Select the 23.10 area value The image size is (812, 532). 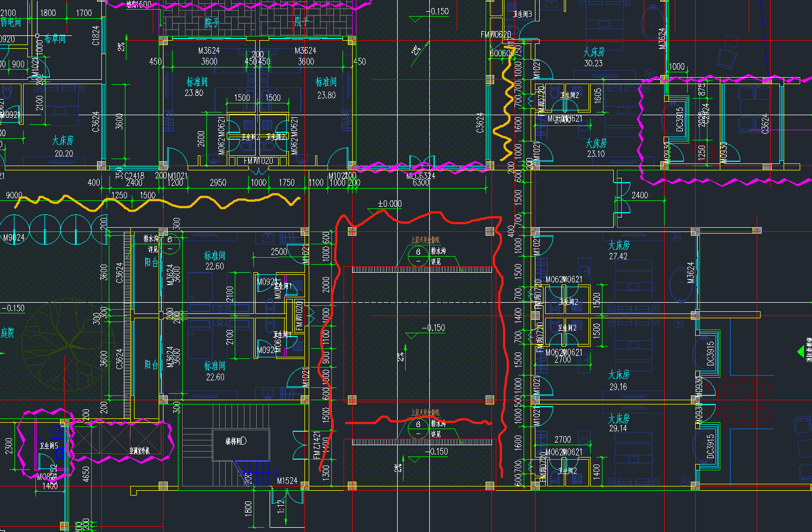[595, 154]
